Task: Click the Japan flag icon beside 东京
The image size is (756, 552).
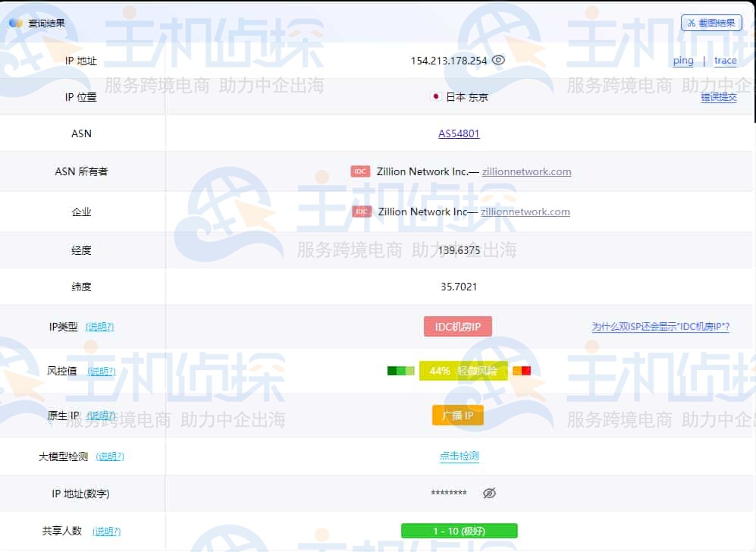Action: [434, 97]
